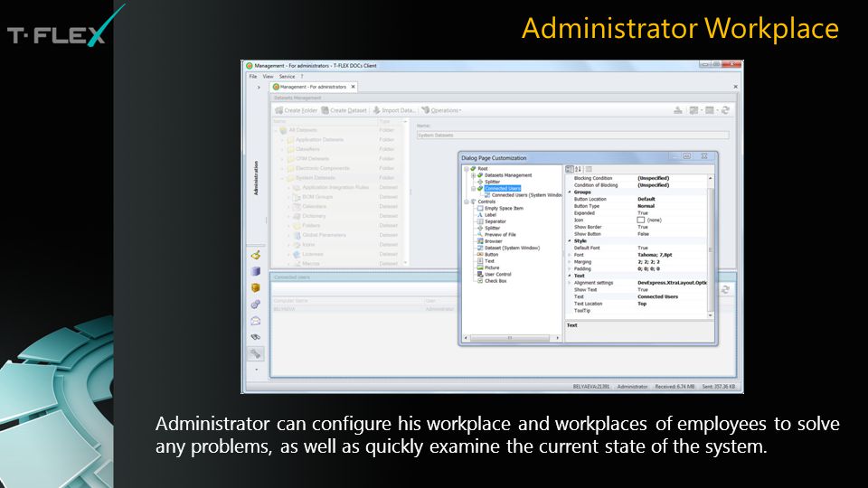Open the mail envelope icon in the sidebar
The height and width of the screenshot is (488, 868).
[x=255, y=320]
